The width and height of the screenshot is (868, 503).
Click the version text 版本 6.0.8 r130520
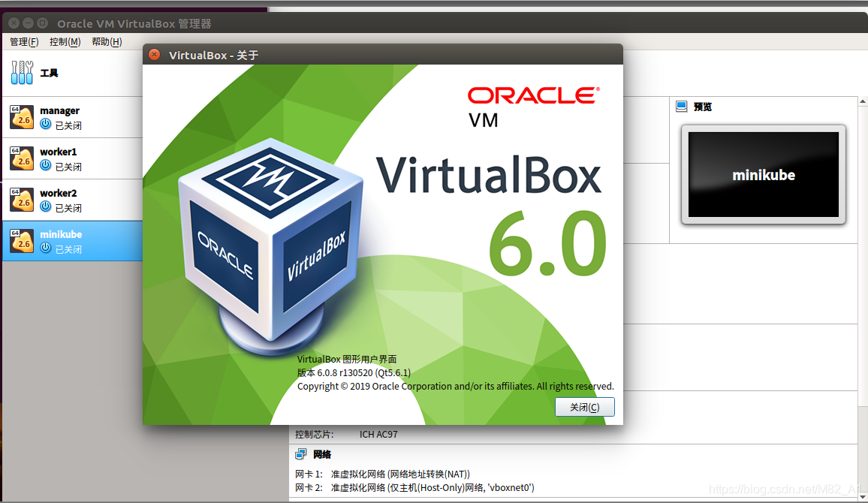pyautogui.click(x=354, y=372)
